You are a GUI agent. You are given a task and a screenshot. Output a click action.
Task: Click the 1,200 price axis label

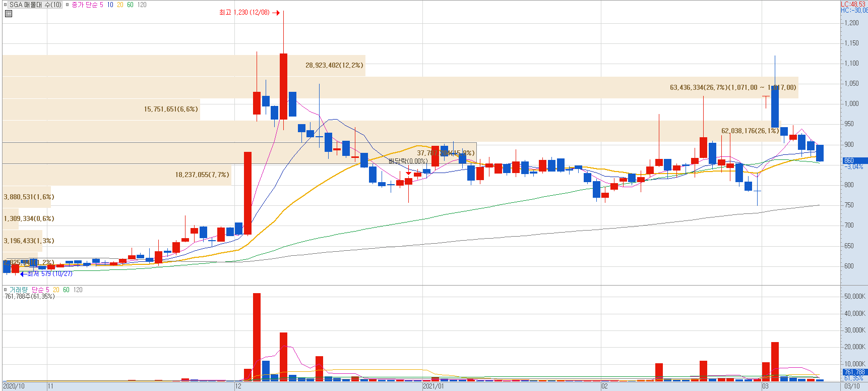(851, 23)
